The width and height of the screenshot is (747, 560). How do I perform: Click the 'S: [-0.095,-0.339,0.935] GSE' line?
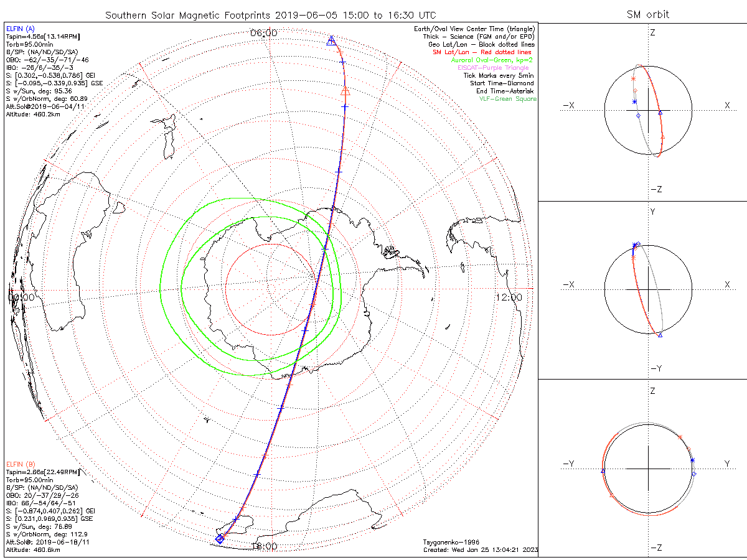coord(54,83)
